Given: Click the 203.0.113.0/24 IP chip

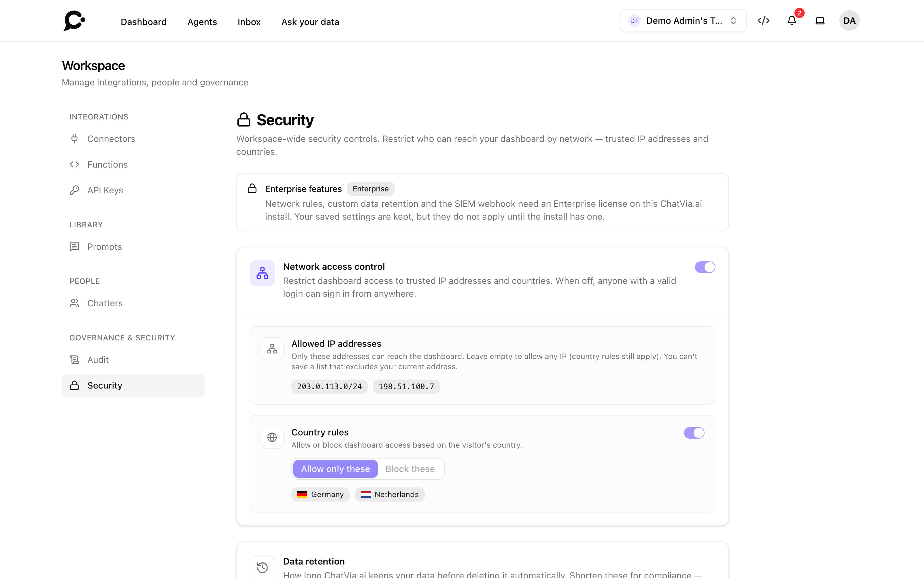Looking at the screenshot, I should point(329,387).
